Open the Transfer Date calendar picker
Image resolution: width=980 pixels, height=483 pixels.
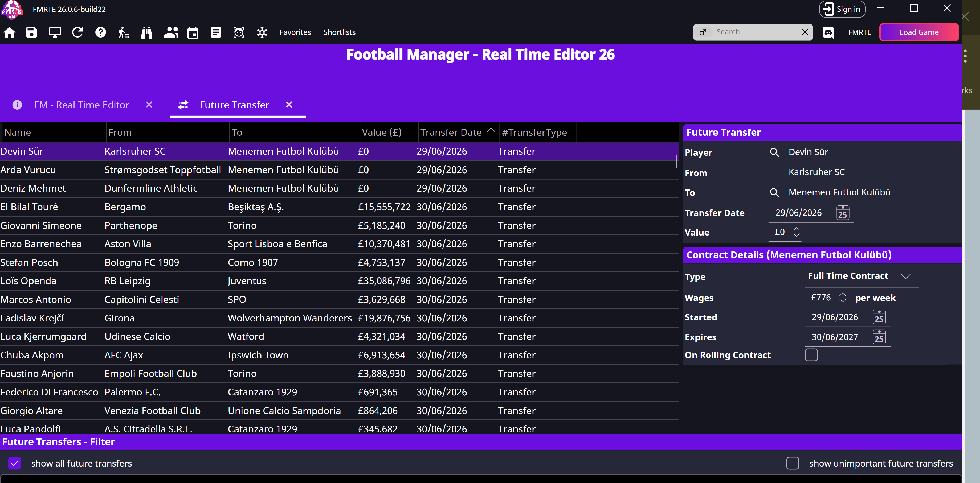[843, 213]
